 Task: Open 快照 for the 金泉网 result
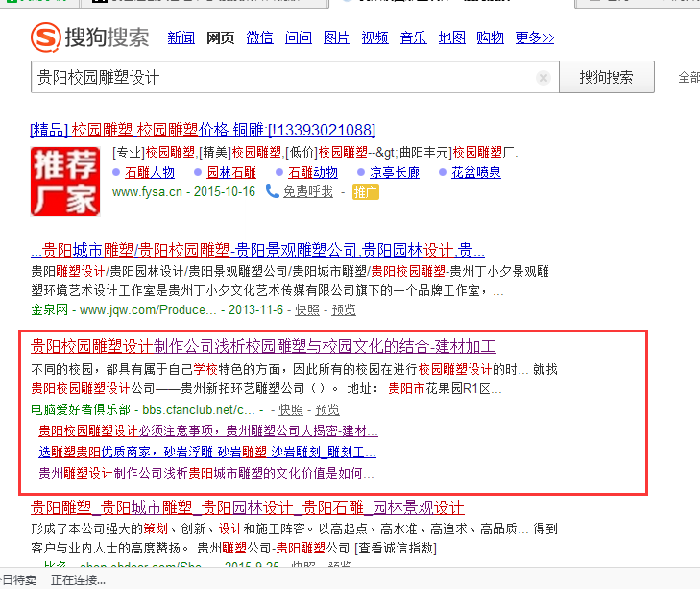pos(307,309)
